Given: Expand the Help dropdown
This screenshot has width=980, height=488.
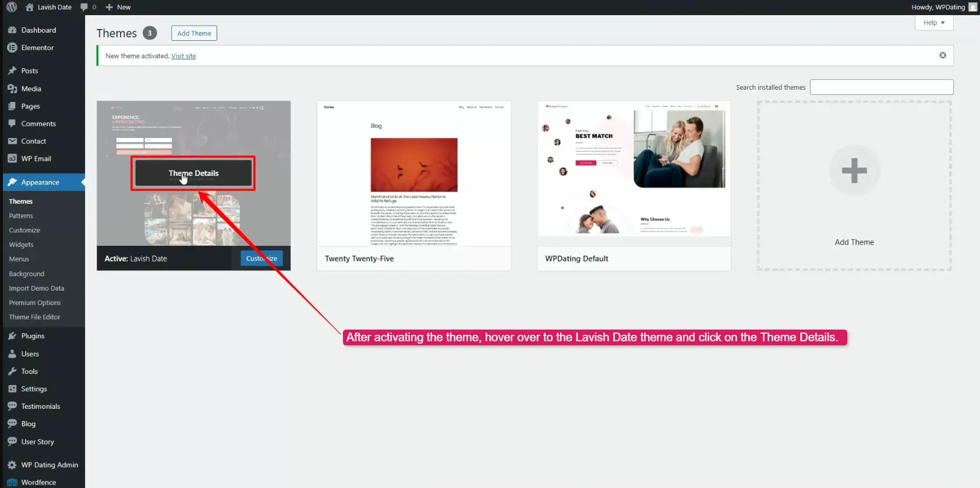Looking at the screenshot, I should [x=933, y=23].
